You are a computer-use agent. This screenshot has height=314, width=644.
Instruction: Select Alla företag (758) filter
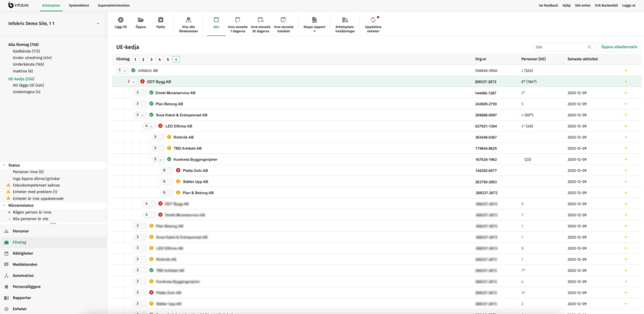pyautogui.click(x=23, y=44)
